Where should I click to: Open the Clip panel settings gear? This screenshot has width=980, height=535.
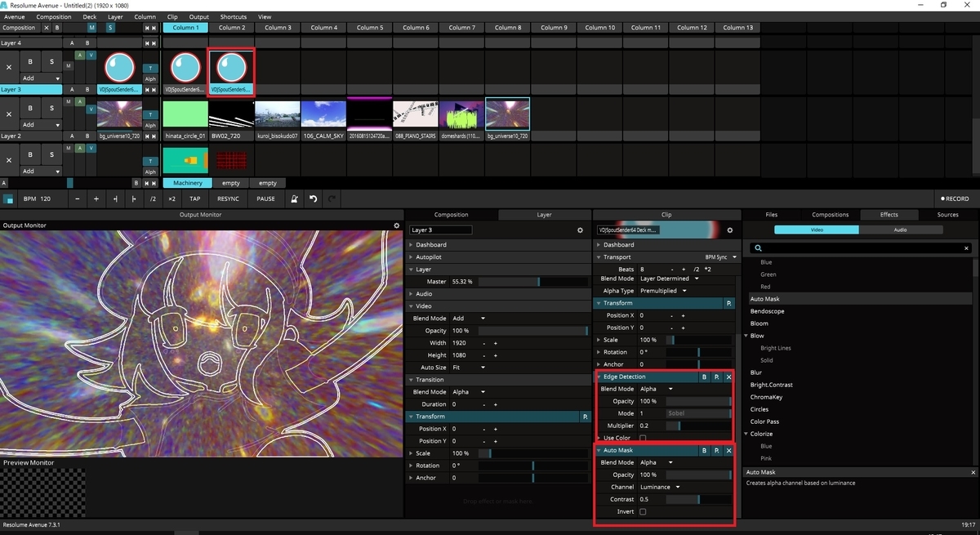729,230
